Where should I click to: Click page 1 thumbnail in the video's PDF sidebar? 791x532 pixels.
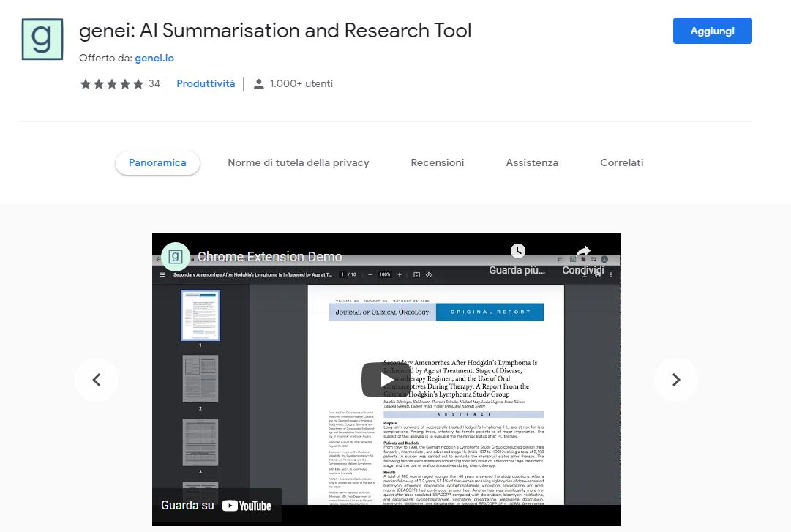pos(200,315)
